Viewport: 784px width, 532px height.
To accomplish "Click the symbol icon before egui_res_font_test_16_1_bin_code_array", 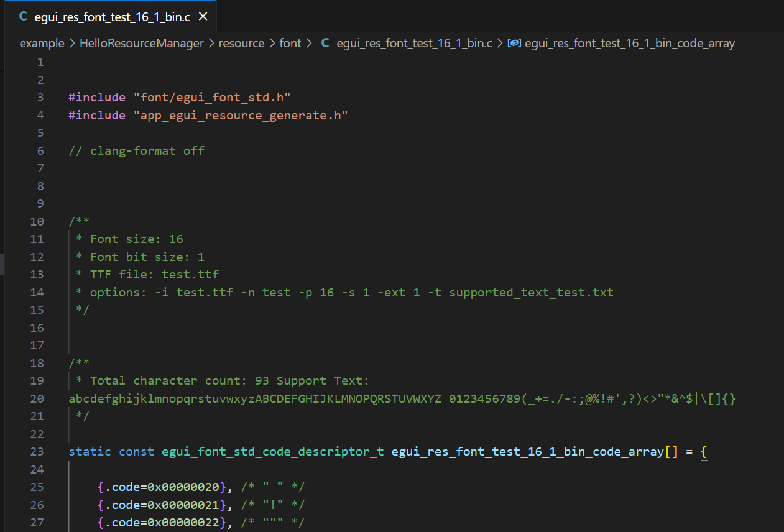I will (x=514, y=43).
